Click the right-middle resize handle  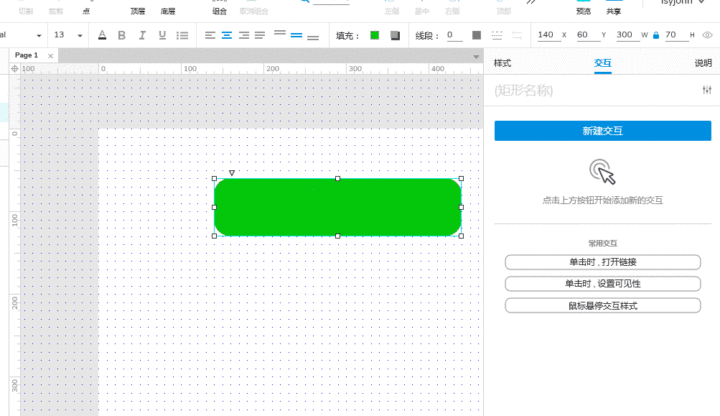click(x=461, y=207)
